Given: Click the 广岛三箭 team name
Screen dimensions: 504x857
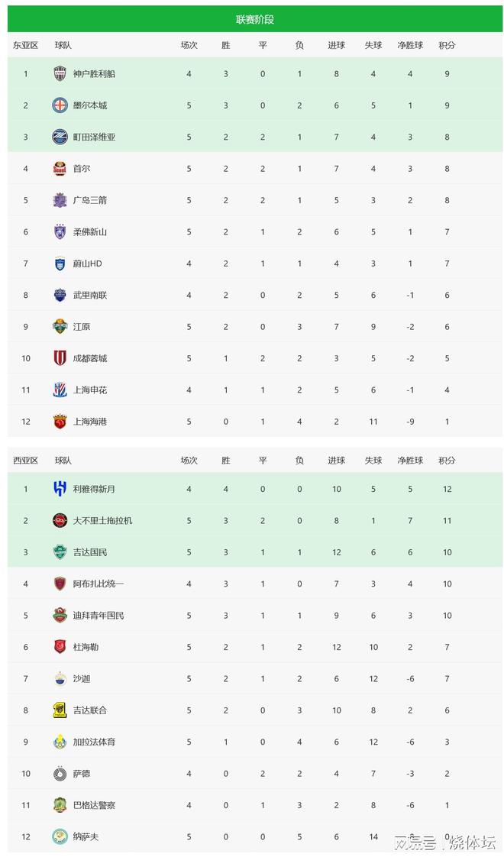Looking at the screenshot, I should (90, 201).
